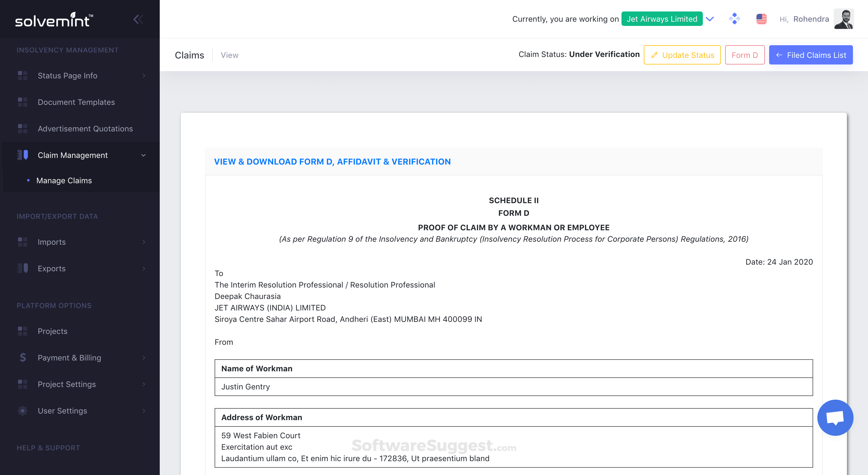Open Manage Claims menu item

pyautogui.click(x=64, y=181)
